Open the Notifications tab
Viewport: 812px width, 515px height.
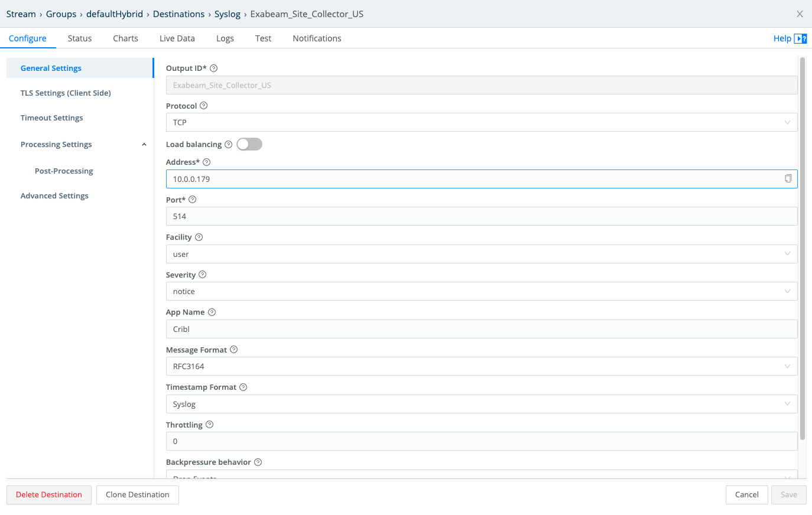coord(317,38)
